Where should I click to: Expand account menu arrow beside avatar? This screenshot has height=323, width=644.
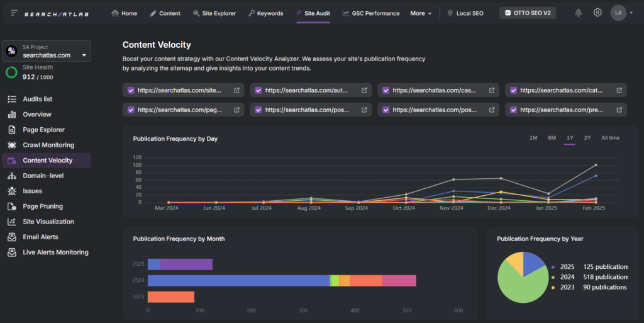coord(631,13)
